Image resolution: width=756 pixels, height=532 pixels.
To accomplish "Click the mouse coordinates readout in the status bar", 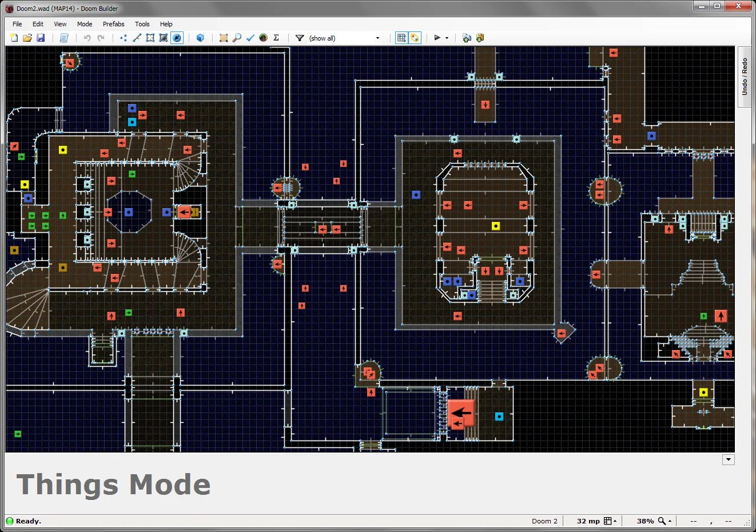I will 711,521.
